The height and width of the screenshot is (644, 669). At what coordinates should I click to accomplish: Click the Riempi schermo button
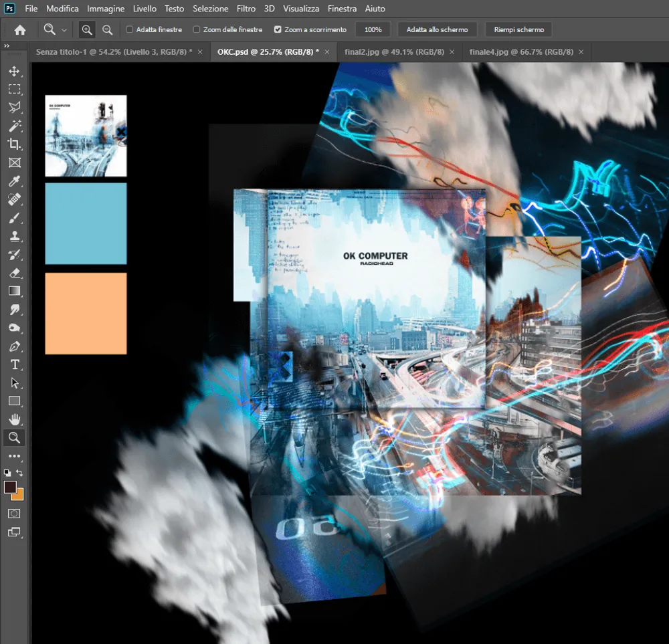[518, 30]
